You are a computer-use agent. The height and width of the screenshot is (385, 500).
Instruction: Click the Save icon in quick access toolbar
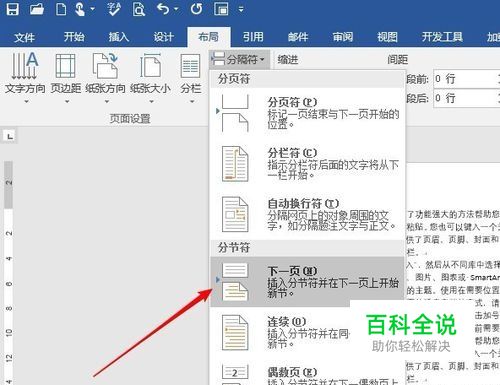pos(13,9)
